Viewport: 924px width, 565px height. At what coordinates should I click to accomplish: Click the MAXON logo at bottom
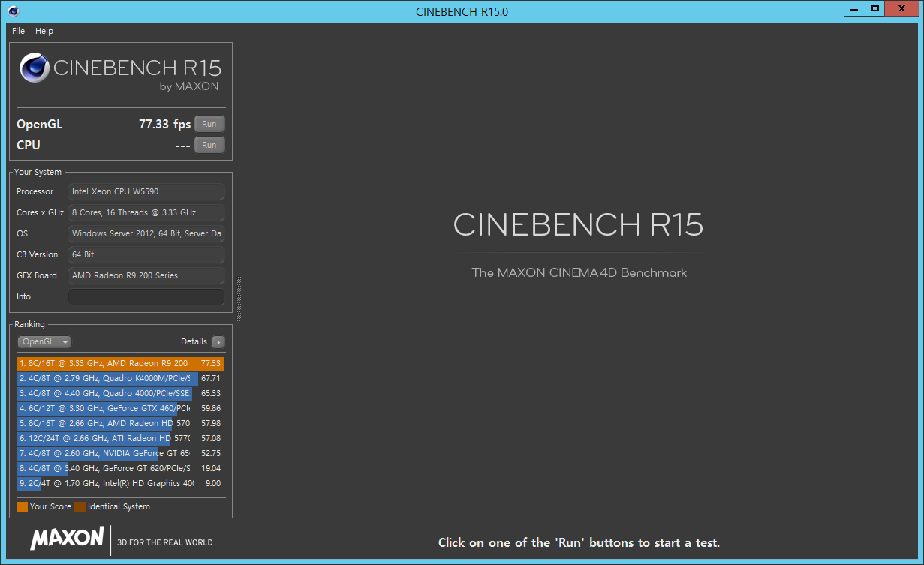[67, 538]
